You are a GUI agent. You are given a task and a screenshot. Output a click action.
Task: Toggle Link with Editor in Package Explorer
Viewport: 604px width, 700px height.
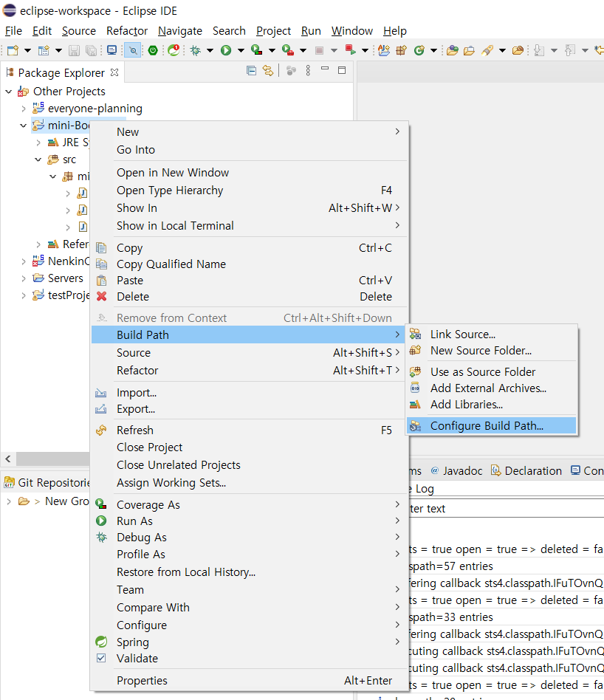tap(268, 71)
